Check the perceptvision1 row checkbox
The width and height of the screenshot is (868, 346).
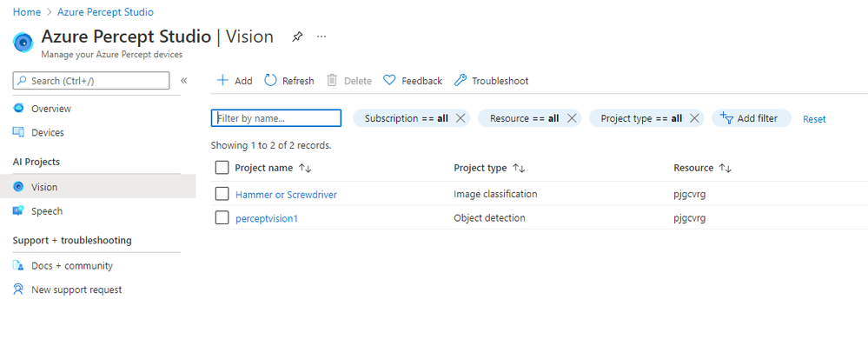[222, 217]
